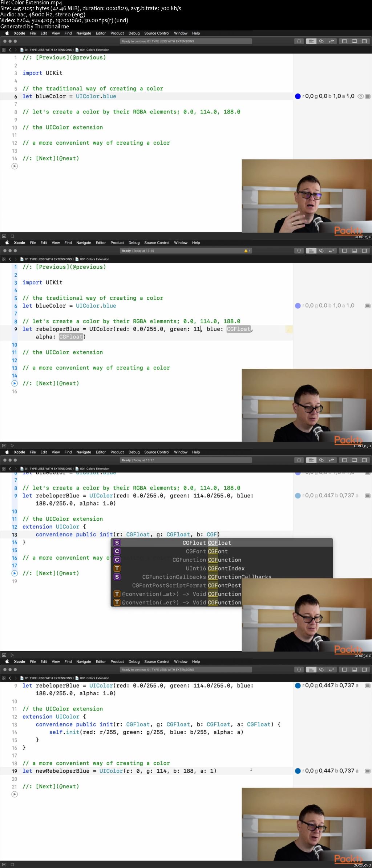
Task: Open the Navigate menu in the 00:03:30 frame
Action: (84, 243)
